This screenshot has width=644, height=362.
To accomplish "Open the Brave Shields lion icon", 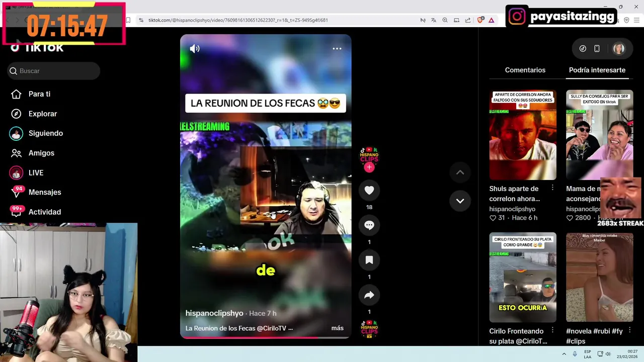I will pos(480,20).
